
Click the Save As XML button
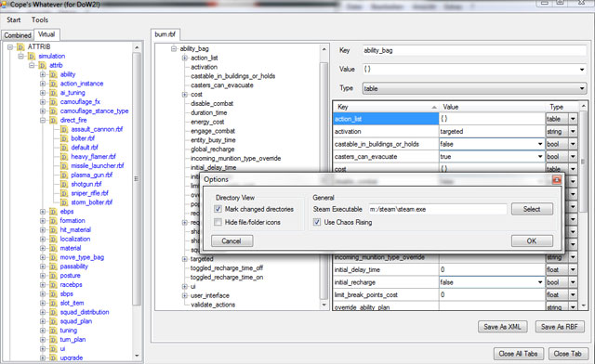(502, 327)
